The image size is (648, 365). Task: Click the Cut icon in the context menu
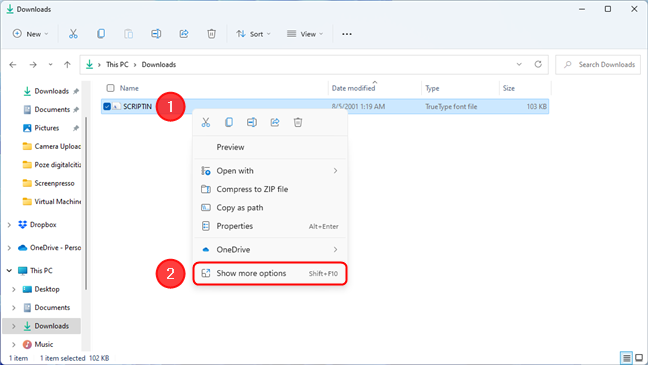206,122
